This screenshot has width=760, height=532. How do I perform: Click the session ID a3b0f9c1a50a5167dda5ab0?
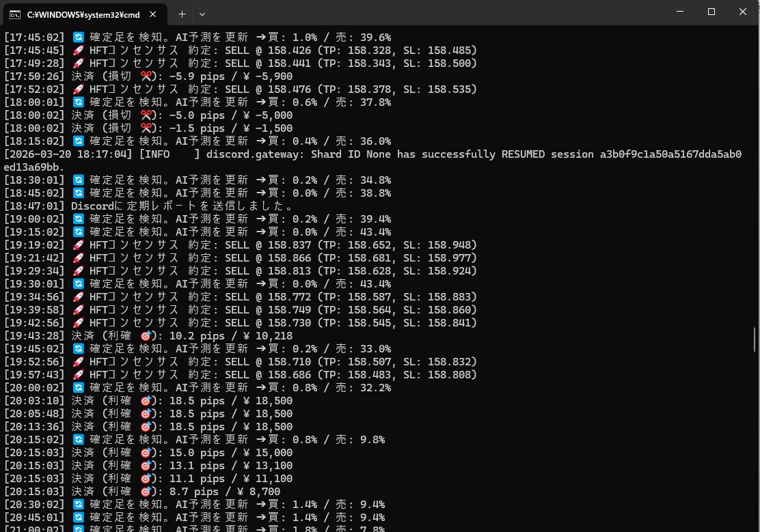pyautogui.click(x=671, y=154)
